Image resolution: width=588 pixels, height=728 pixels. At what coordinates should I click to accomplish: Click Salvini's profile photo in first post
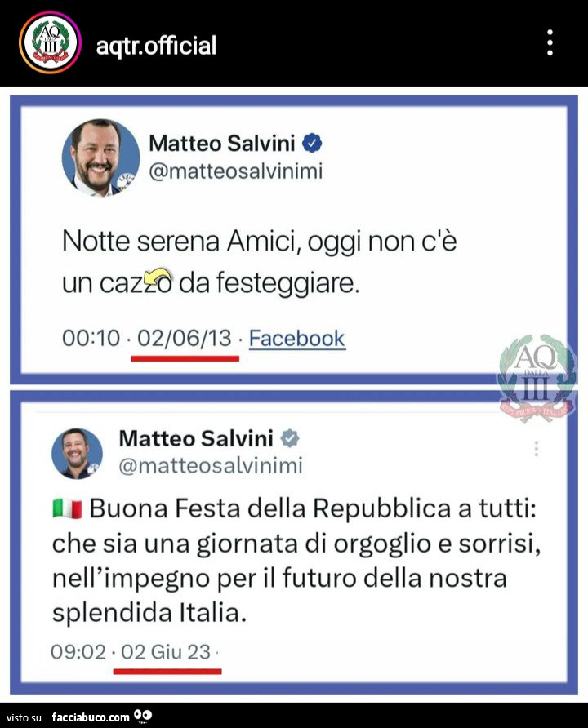100,157
